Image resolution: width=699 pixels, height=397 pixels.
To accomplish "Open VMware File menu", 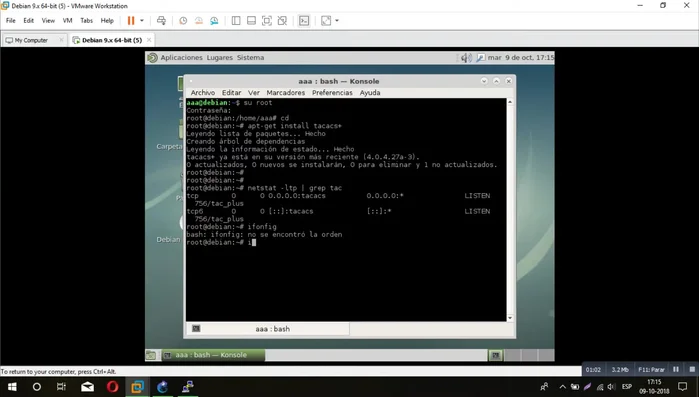I will coord(11,20).
